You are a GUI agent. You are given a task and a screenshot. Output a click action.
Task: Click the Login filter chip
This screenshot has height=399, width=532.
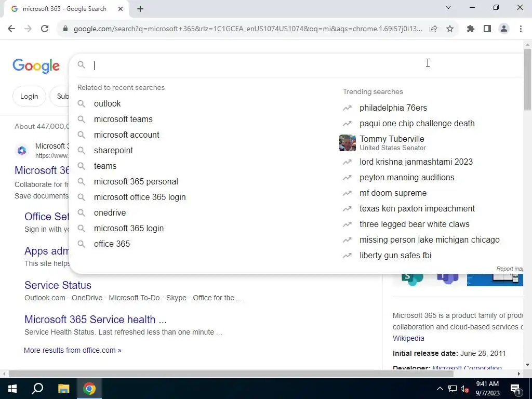click(29, 96)
